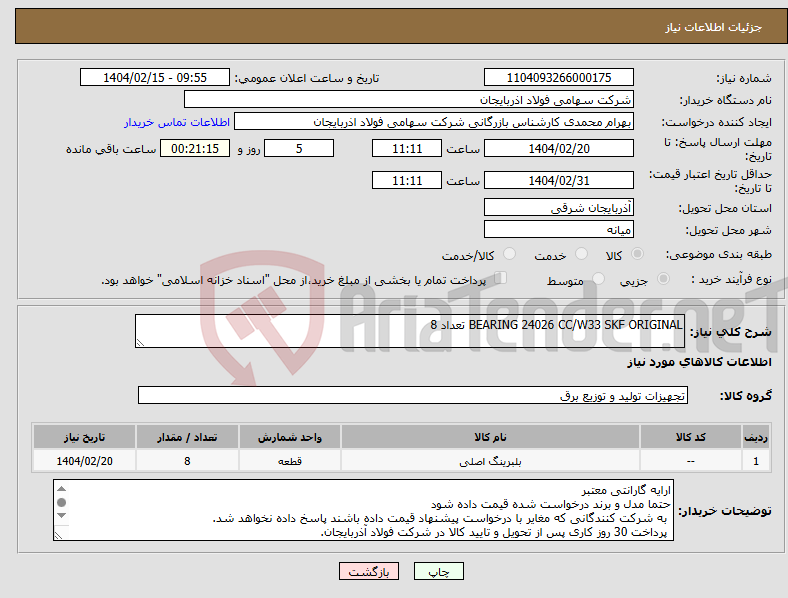Click the announcement date field 1404/02/15 - 09:55

click(x=155, y=77)
